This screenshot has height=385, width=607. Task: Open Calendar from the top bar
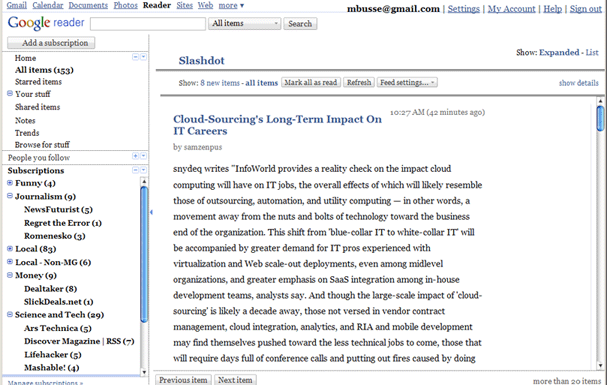[x=48, y=5]
